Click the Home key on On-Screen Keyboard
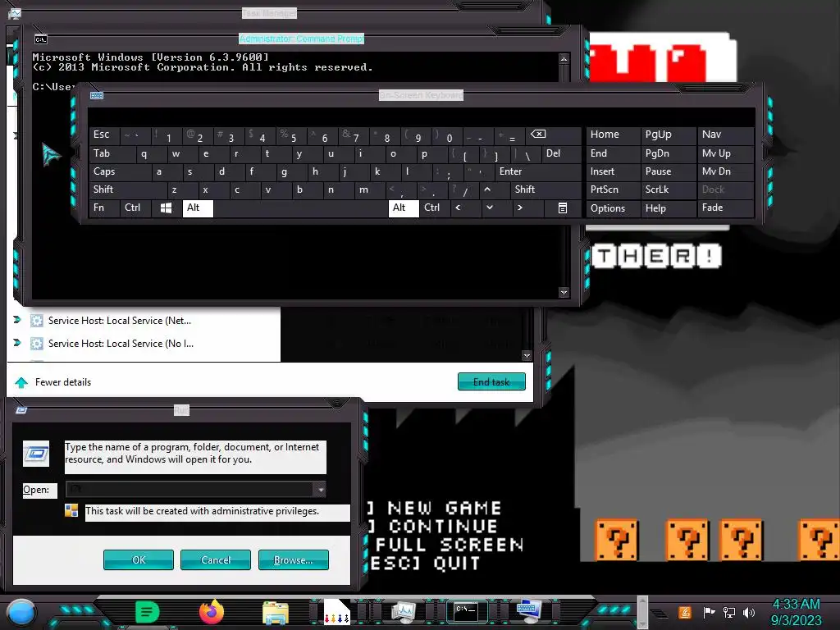The image size is (840, 630). tap(613, 135)
